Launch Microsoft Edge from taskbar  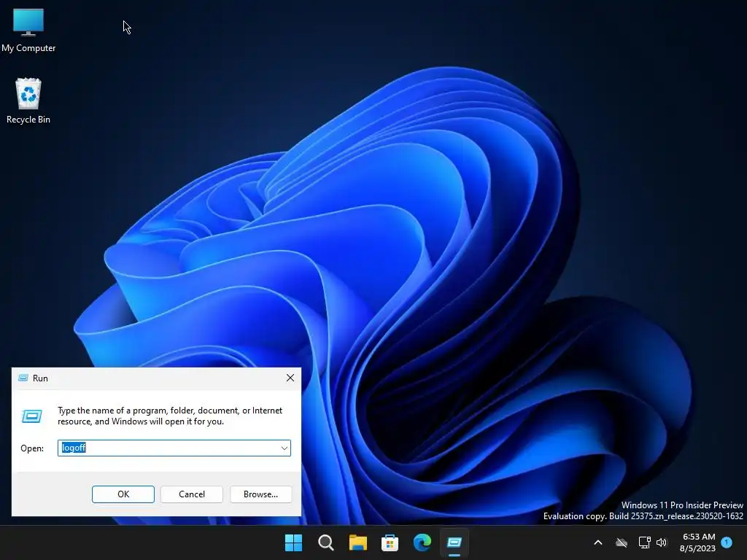click(x=422, y=542)
